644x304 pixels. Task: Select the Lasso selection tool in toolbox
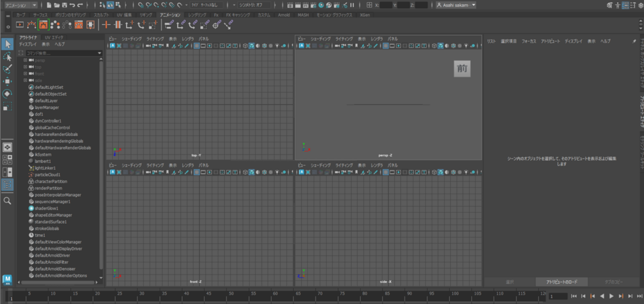tap(7, 57)
